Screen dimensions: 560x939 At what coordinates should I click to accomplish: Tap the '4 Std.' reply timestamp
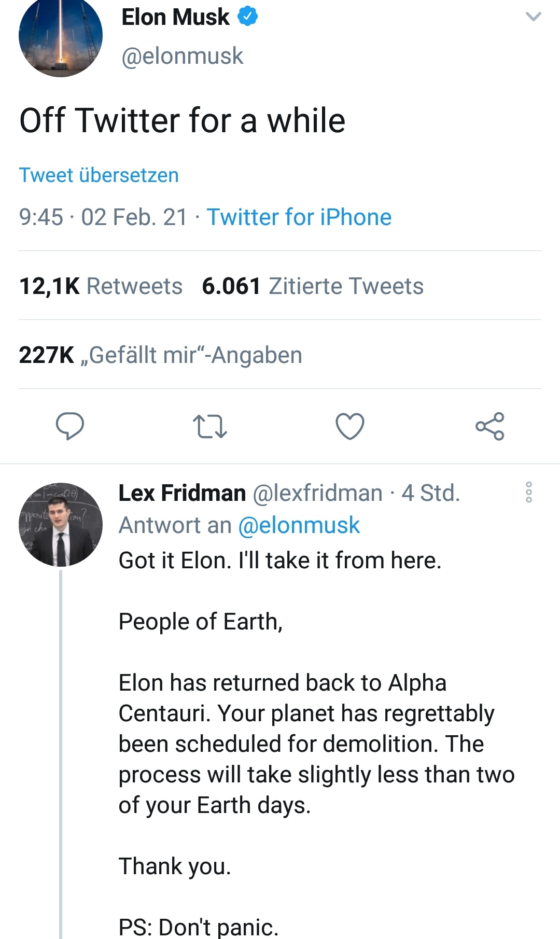tap(431, 493)
